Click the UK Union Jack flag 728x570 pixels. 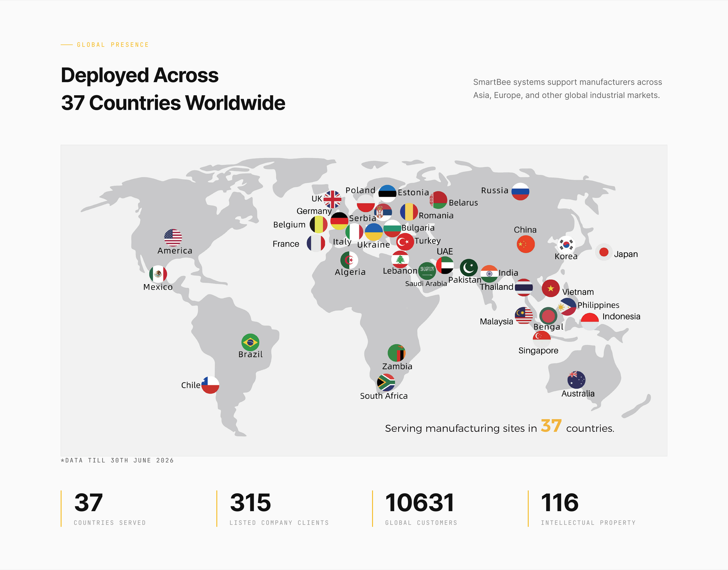pyautogui.click(x=332, y=200)
